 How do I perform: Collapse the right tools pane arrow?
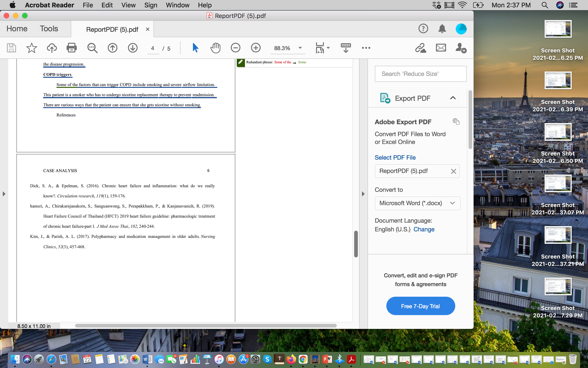[x=363, y=194]
